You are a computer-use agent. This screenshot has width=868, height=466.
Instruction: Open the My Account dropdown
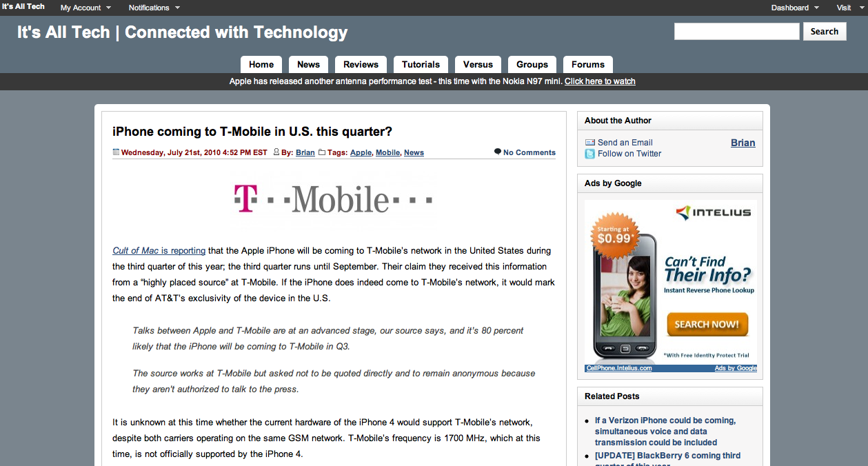coord(85,8)
